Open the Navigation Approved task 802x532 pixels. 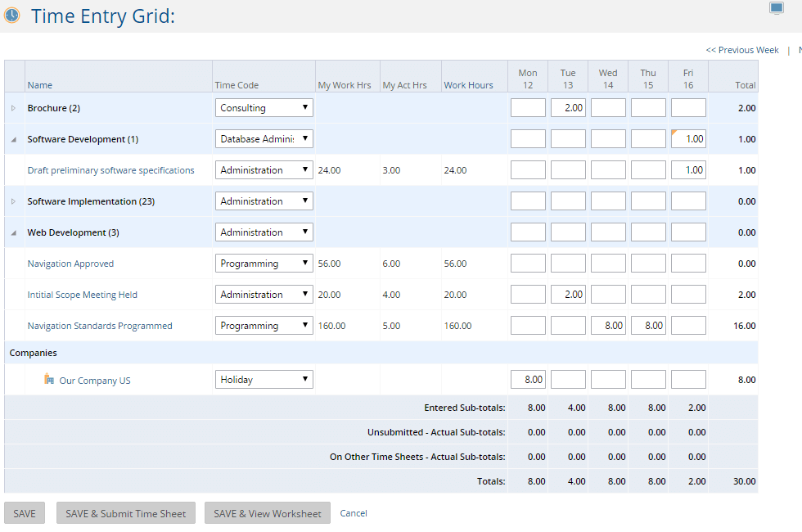70,263
